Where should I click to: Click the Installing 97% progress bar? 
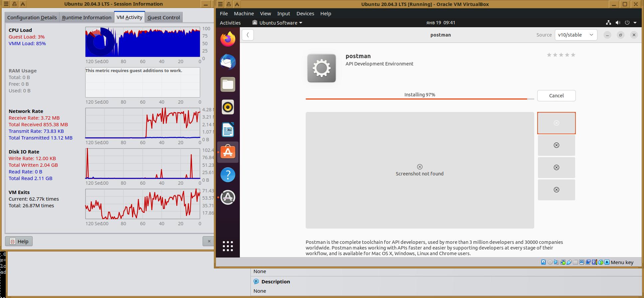pos(420,99)
